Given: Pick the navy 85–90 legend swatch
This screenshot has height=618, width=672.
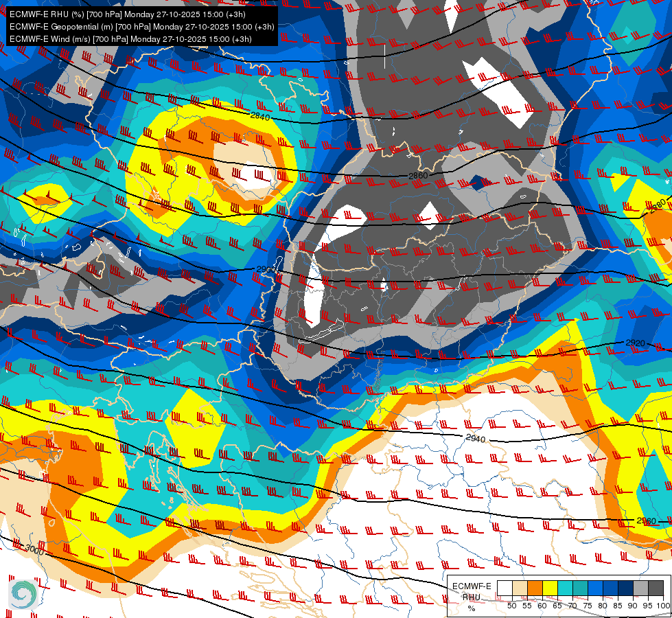Looking at the screenshot, I should point(626,588).
